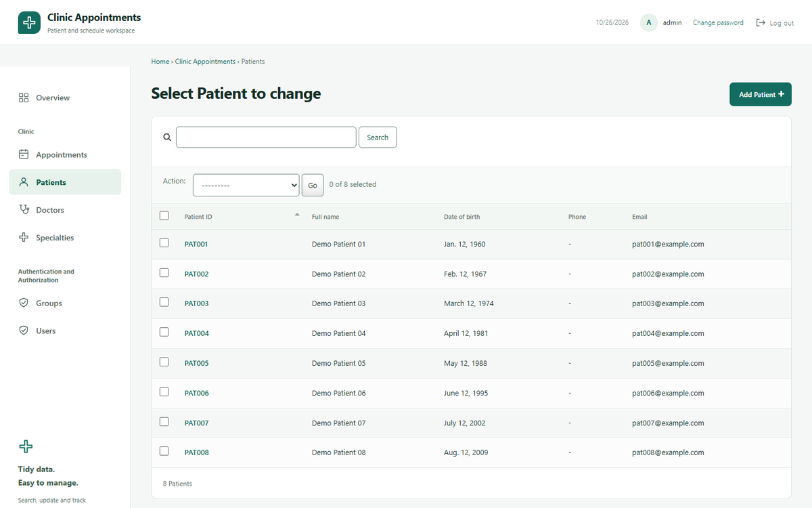Click the Patients person icon

(24, 182)
